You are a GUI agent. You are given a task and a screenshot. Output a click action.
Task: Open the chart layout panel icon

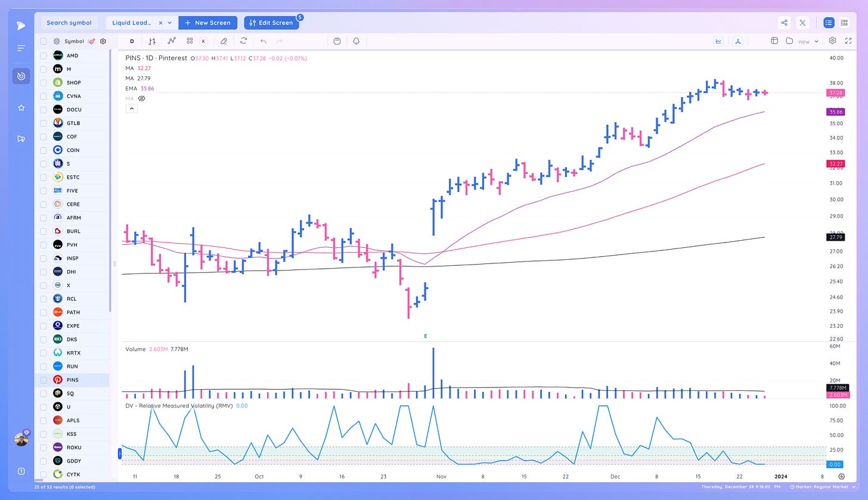774,41
